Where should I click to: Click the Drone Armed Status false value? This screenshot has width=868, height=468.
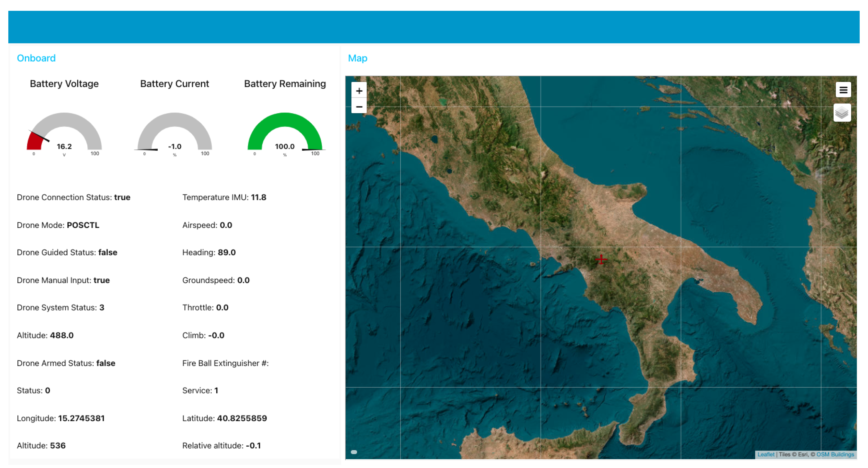pyautogui.click(x=105, y=363)
